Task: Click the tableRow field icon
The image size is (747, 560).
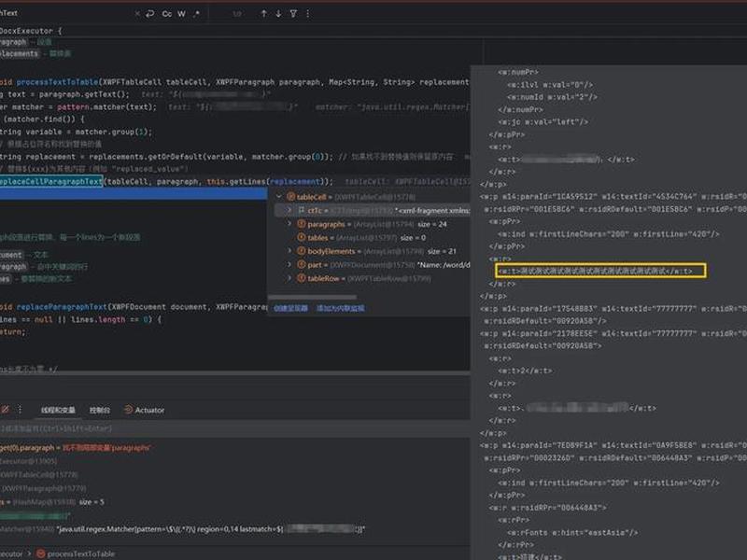Action: click(301, 278)
